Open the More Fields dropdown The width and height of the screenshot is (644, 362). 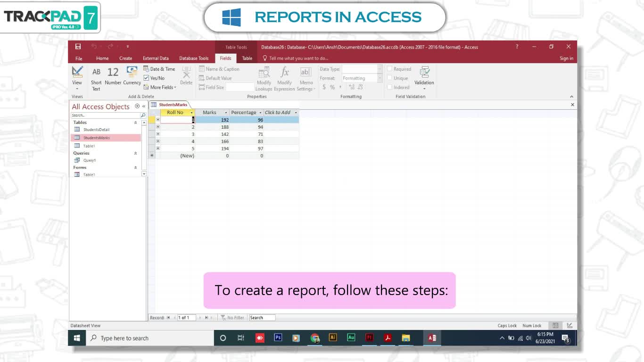(160, 87)
